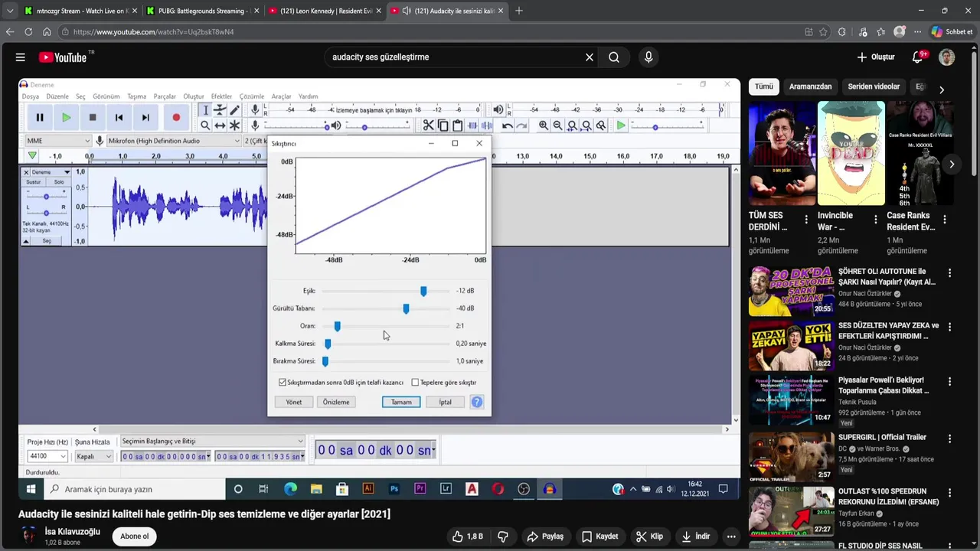Open the Efektler menu in Audacity

[x=221, y=96]
